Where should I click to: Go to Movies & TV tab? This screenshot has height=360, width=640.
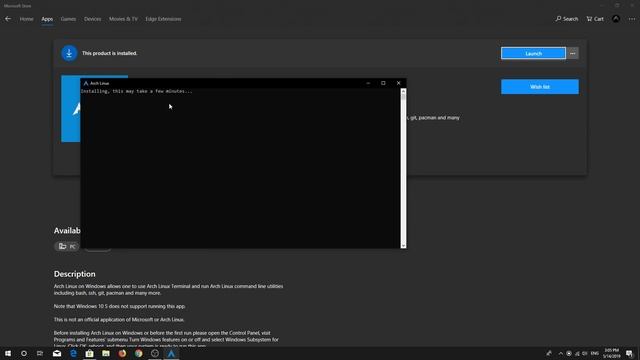point(123,19)
